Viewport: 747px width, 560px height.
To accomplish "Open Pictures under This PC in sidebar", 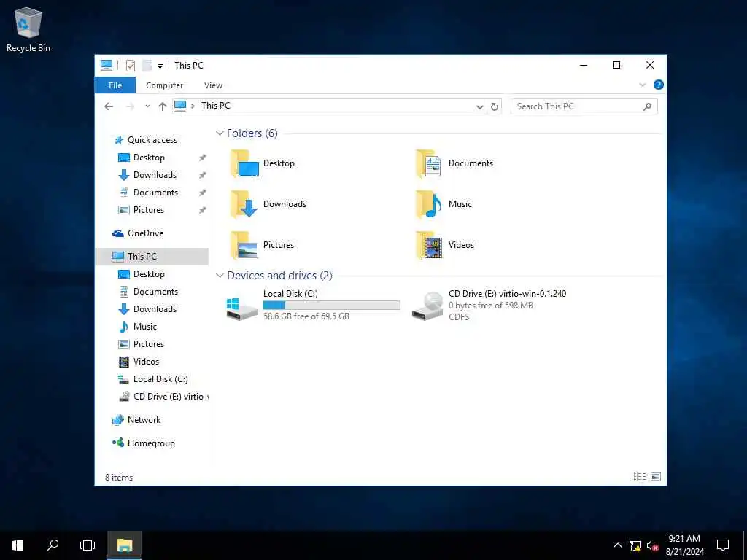I will (x=148, y=344).
